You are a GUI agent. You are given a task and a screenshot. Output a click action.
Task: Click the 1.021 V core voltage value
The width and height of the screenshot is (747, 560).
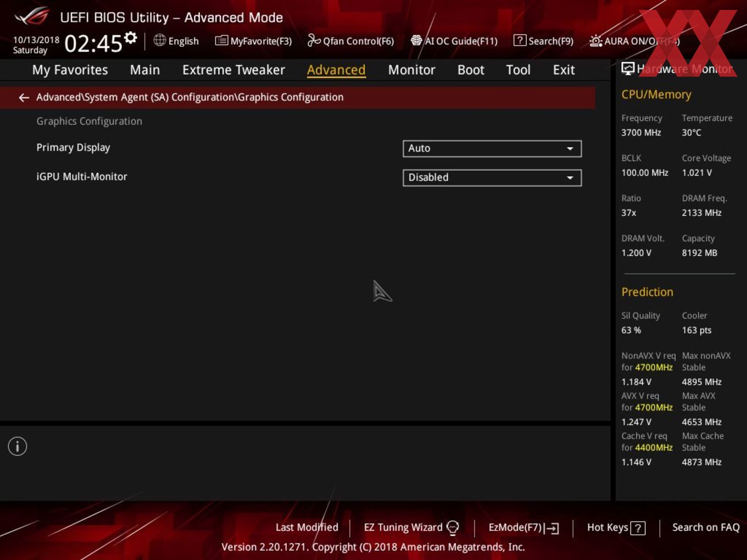(x=696, y=173)
